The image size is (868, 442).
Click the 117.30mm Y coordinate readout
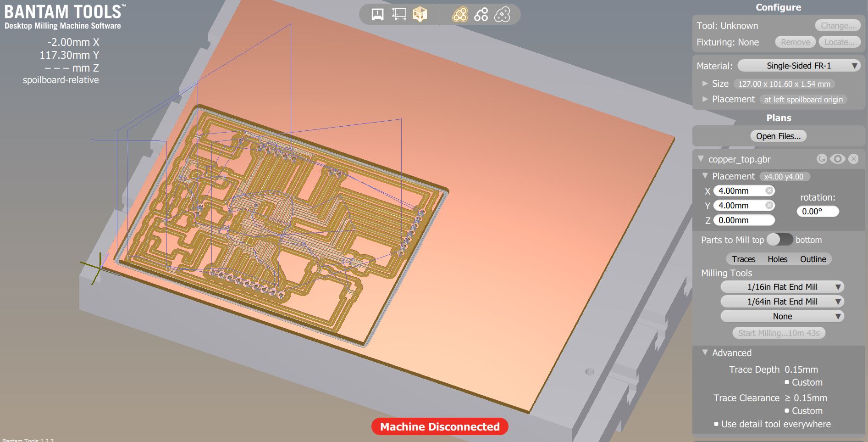pos(69,55)
